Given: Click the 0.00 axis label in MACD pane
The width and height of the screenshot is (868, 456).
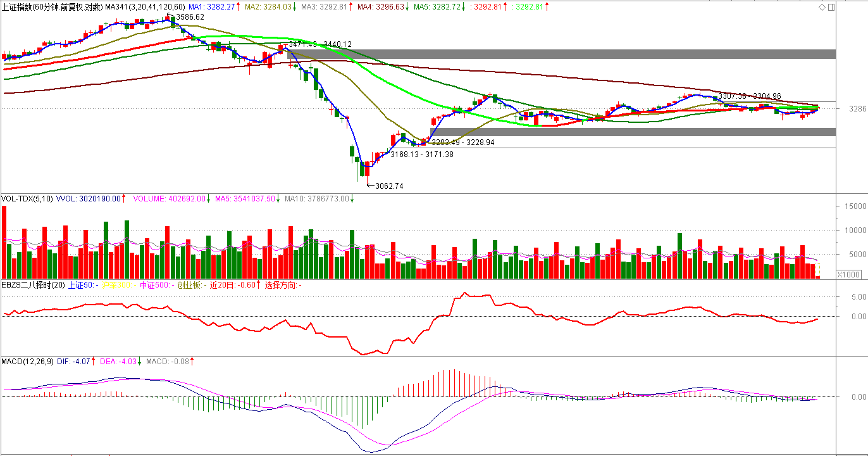Looking at the screenshot, I should [858, 396].
